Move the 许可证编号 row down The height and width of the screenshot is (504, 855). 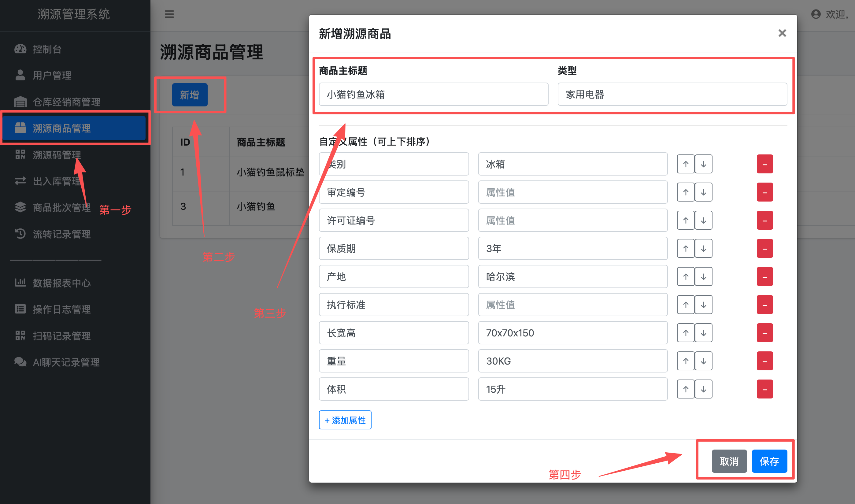pyautogui.click(x=703, y=220)
